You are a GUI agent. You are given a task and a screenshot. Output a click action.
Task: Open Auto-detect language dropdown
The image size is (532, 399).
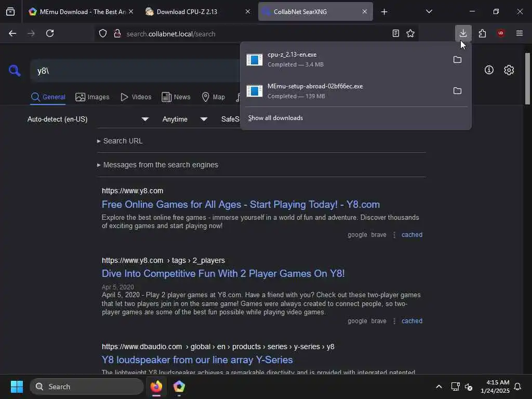click(88, 119)
